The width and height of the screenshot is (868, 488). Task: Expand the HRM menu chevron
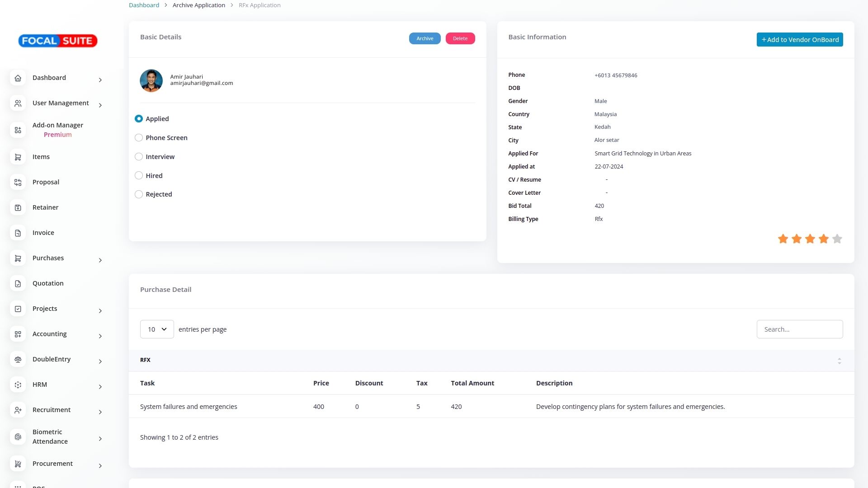(100, 387)
